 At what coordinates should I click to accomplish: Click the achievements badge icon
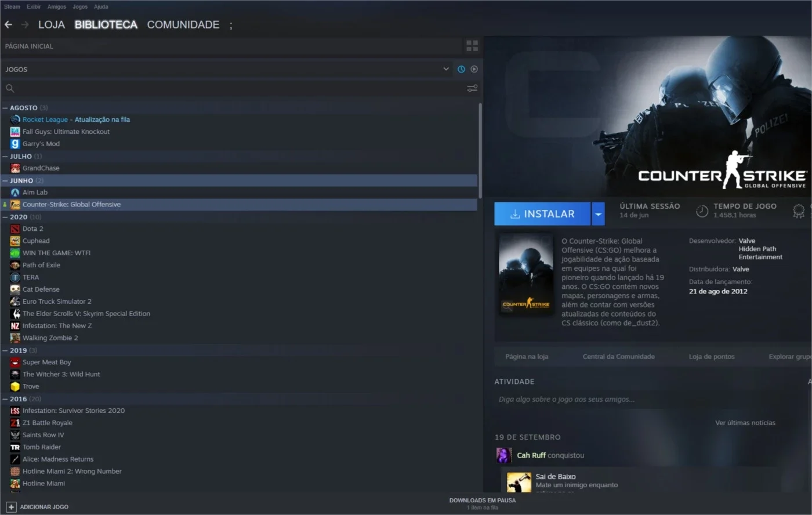pyautogui.click(x=799, y=211)
